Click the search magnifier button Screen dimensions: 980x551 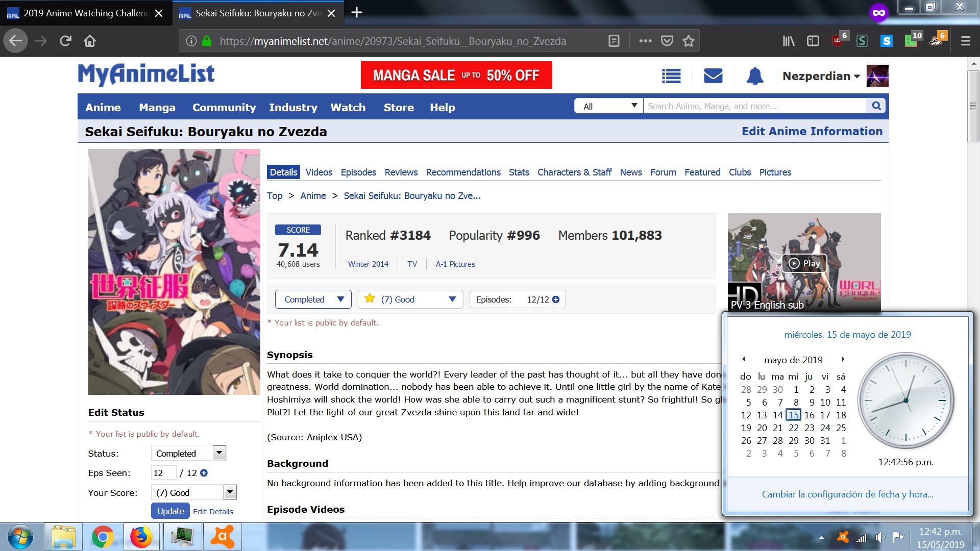tap(876, 106)
